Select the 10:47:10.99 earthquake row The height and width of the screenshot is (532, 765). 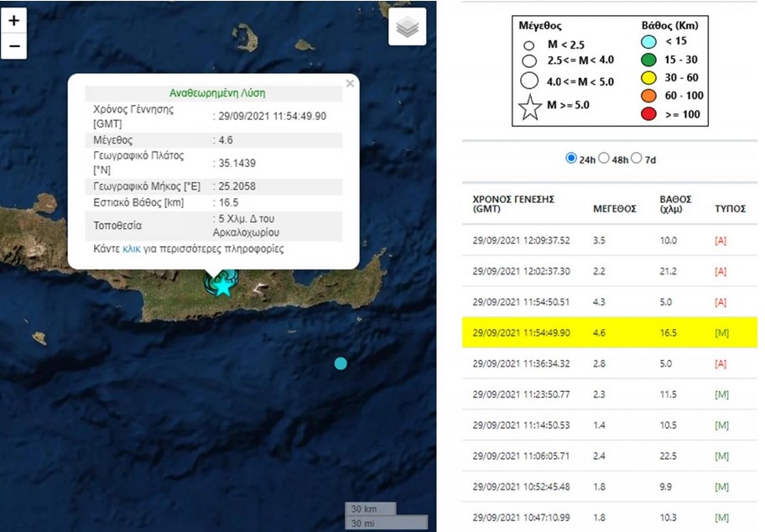click(x=609, y=517)
